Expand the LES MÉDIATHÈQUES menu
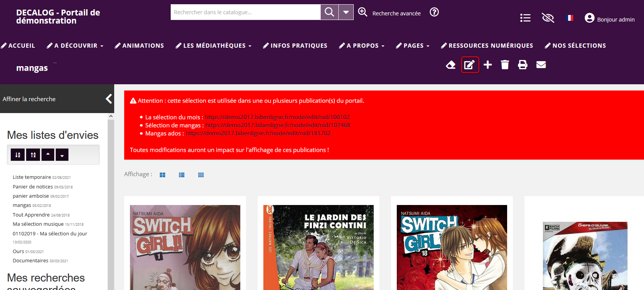The width and height of the screenshot is (644, 290). (x=217, y=45)
